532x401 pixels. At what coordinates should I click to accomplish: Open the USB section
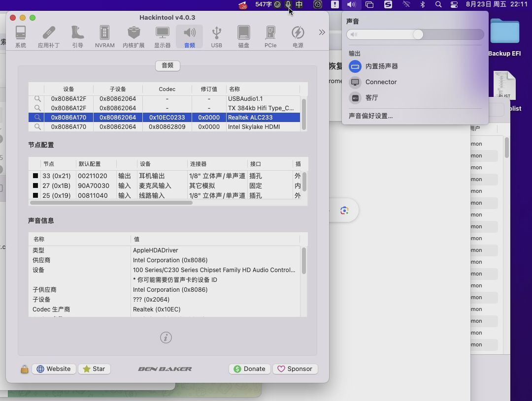tap(216, 36)
